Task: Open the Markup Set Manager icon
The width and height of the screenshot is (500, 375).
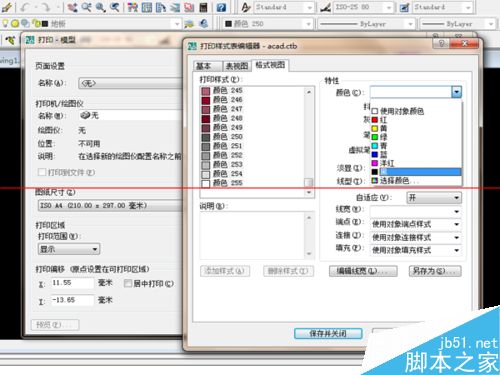Action: pos(189,7)
